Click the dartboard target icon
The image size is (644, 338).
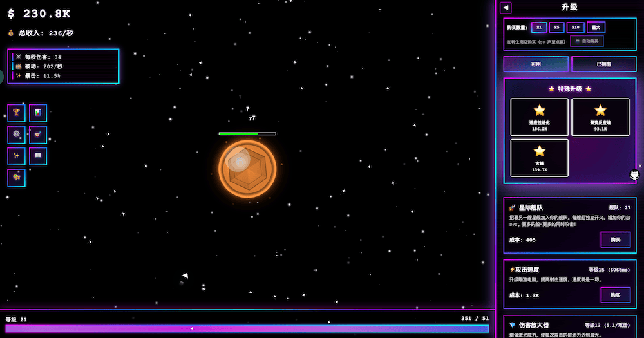[38, 135]
